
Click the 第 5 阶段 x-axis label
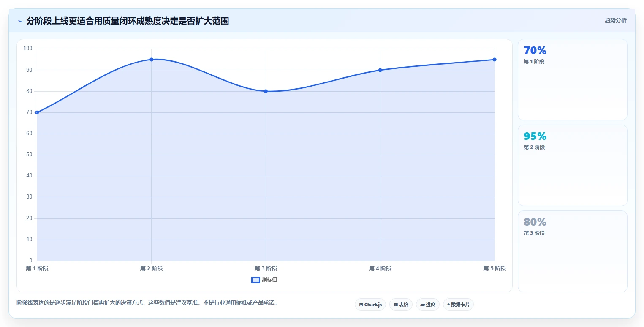(x=495, y=268)
